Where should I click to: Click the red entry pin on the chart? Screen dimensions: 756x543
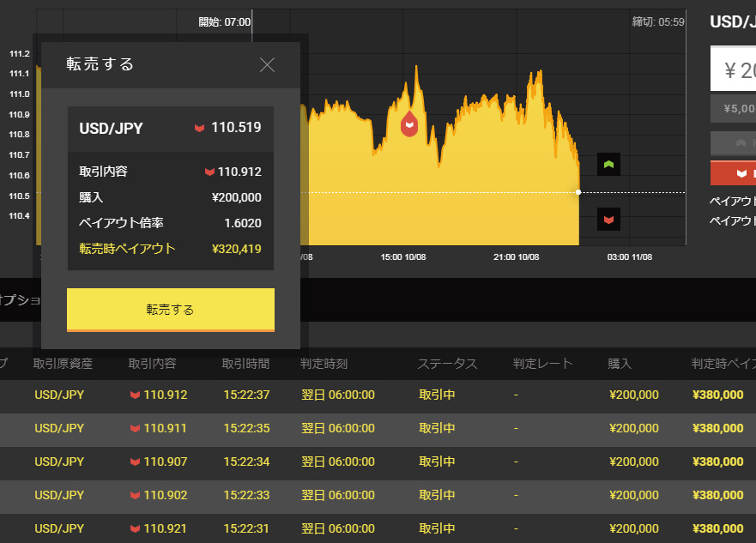click(x=409, y=124)
